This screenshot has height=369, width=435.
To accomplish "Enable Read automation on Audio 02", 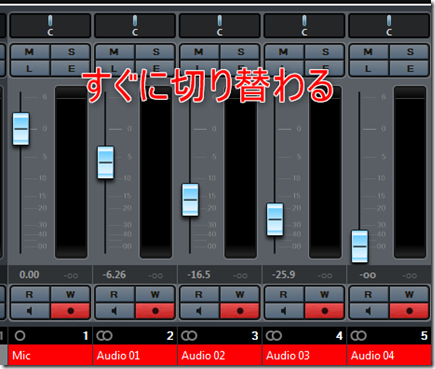I will point(199,294).
